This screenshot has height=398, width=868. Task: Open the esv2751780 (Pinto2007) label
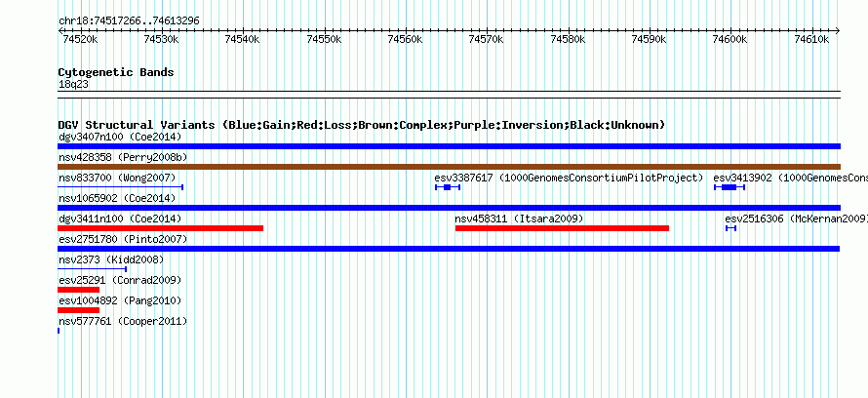(x=123, y=239)
